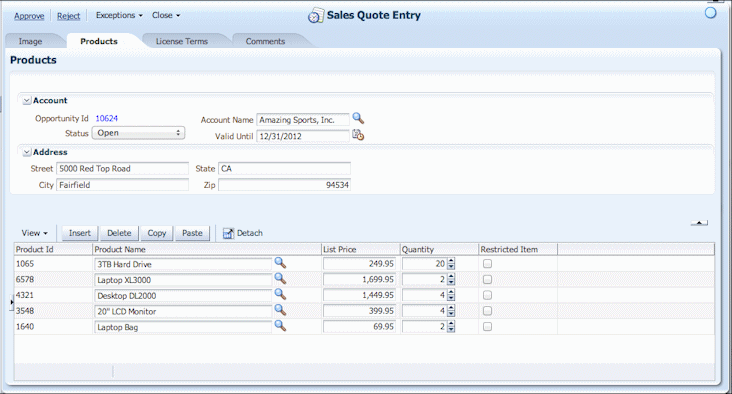
Task: Check Restricted Item for Laptop XL3000
Action: click(x=487, y=280)
